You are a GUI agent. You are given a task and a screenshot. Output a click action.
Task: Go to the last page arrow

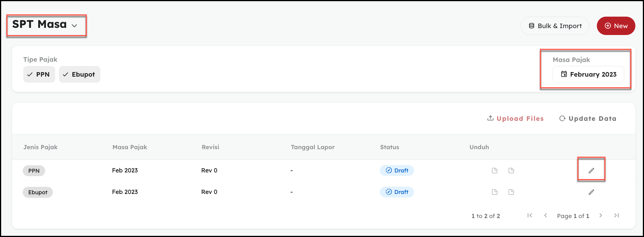point(616,215)
